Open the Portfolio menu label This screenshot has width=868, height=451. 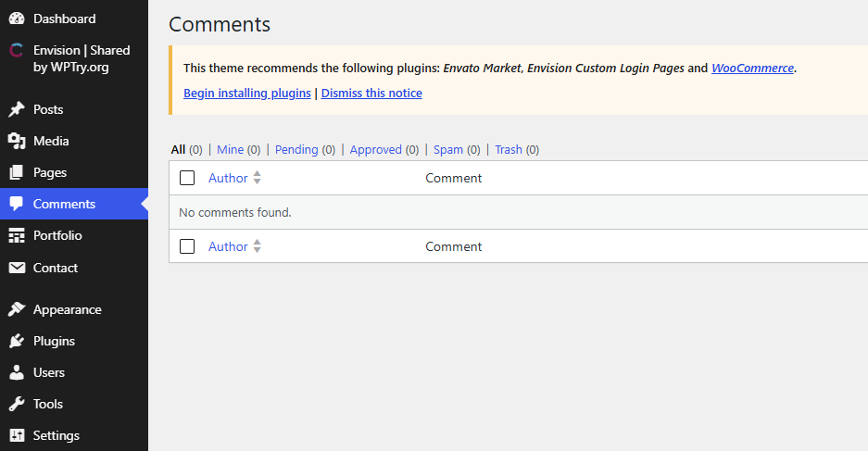pos(57,235)
